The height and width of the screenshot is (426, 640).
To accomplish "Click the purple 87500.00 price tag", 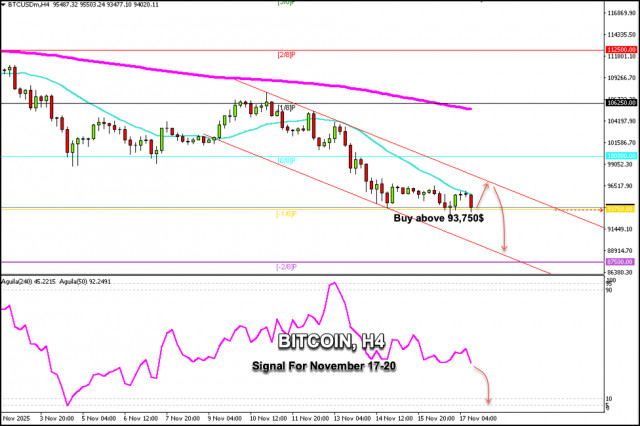I will pos(620,262).
